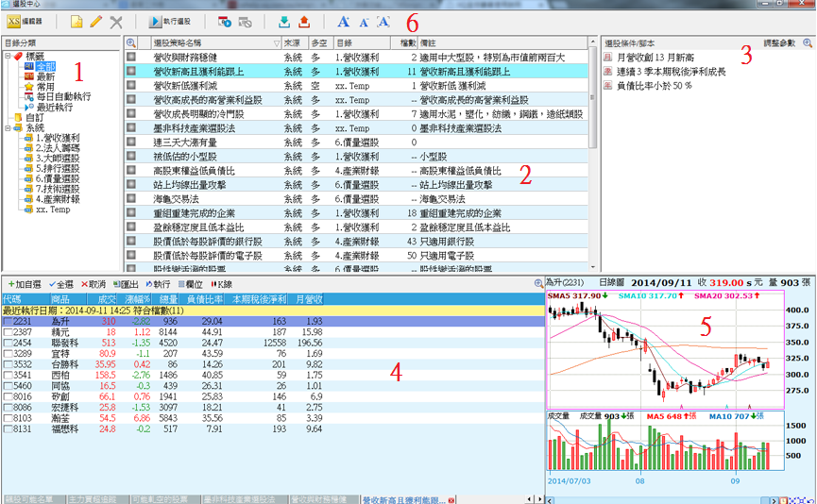Collapse the 標籤 tree node
Screen dimensions: 817x504
(x=8, y=57)
